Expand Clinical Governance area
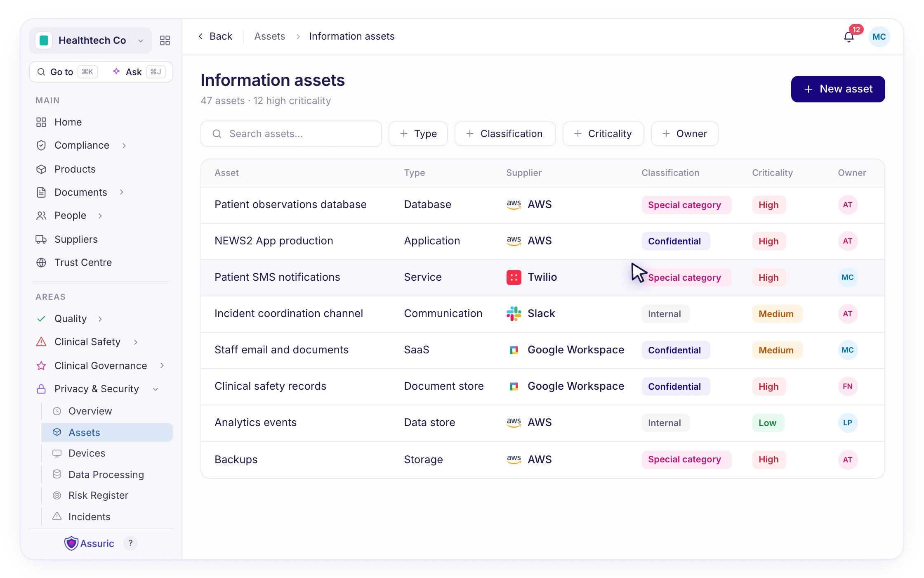Viewport: 924px width, 578px height. pos(162,365)
